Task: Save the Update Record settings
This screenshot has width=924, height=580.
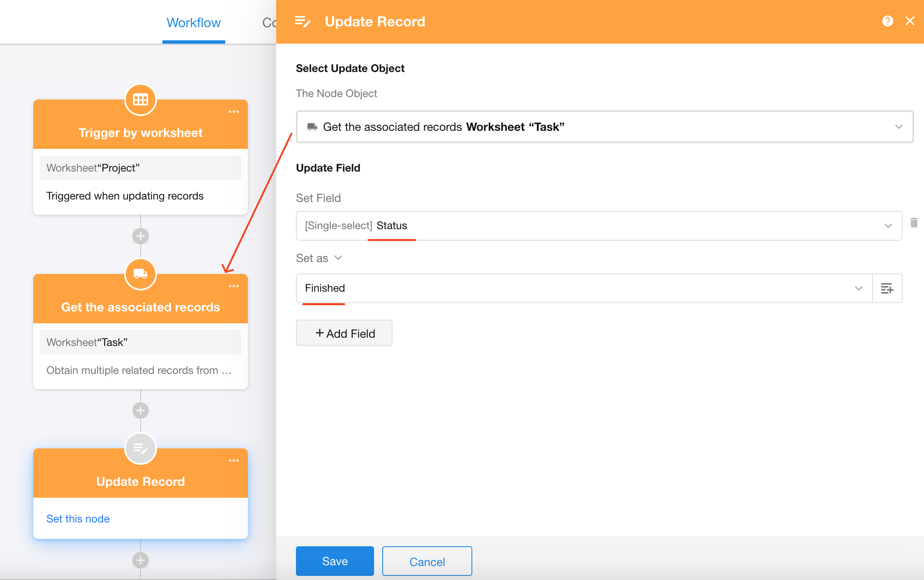Action: point(335,561)
